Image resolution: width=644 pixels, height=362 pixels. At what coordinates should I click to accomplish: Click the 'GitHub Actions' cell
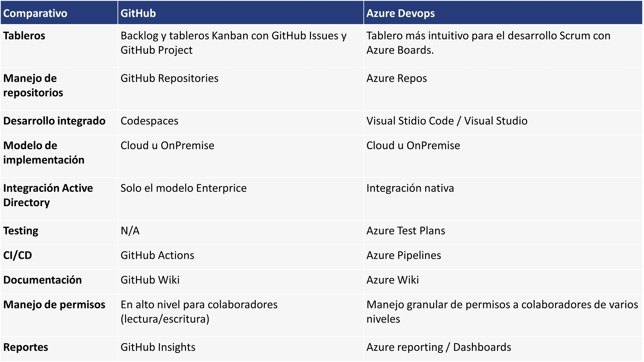[x=240, y=257]
